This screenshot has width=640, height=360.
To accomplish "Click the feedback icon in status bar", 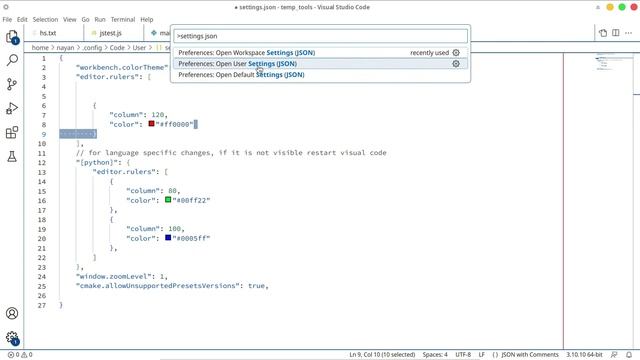I will pyautogui.click(x=614, y=355).
